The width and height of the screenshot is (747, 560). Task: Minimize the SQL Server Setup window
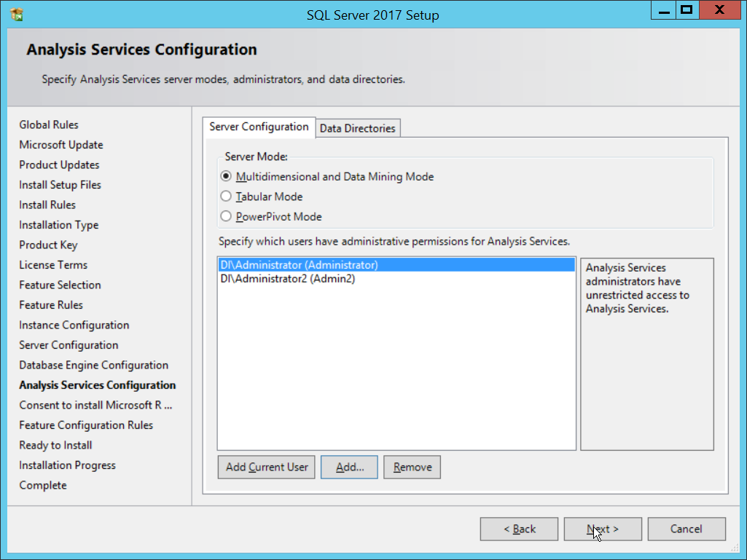tap(661, 11)
